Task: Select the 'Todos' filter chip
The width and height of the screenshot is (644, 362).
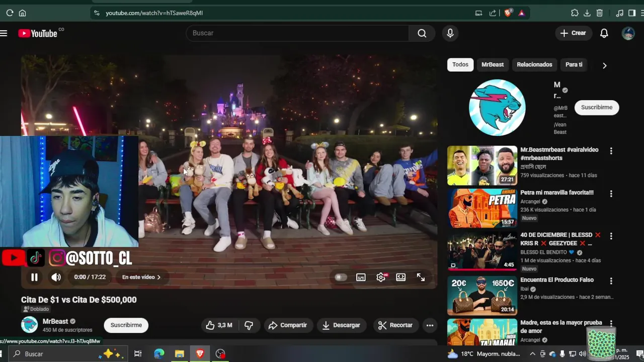Action: tap(460, 64)
